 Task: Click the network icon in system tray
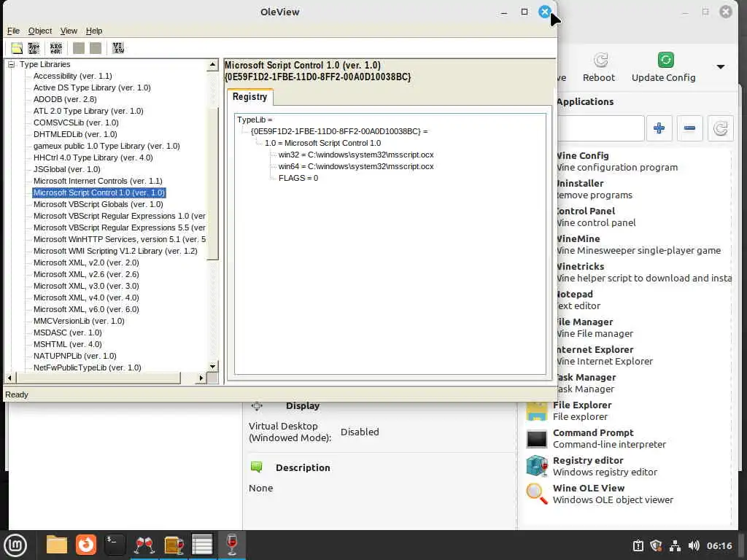click(x=675, y=545)
